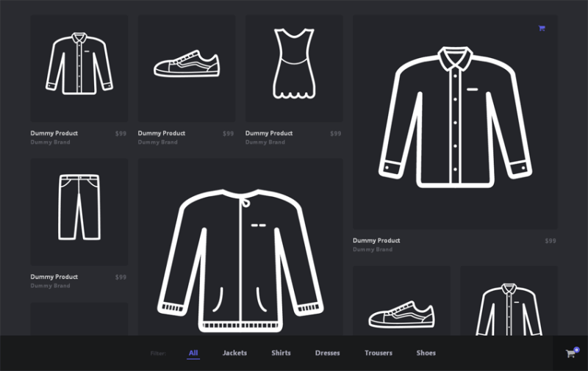Click Dummy Brand link under large shirt
Image resolution: width=588 pixels, height=371 pixels.
click(373, 250)
